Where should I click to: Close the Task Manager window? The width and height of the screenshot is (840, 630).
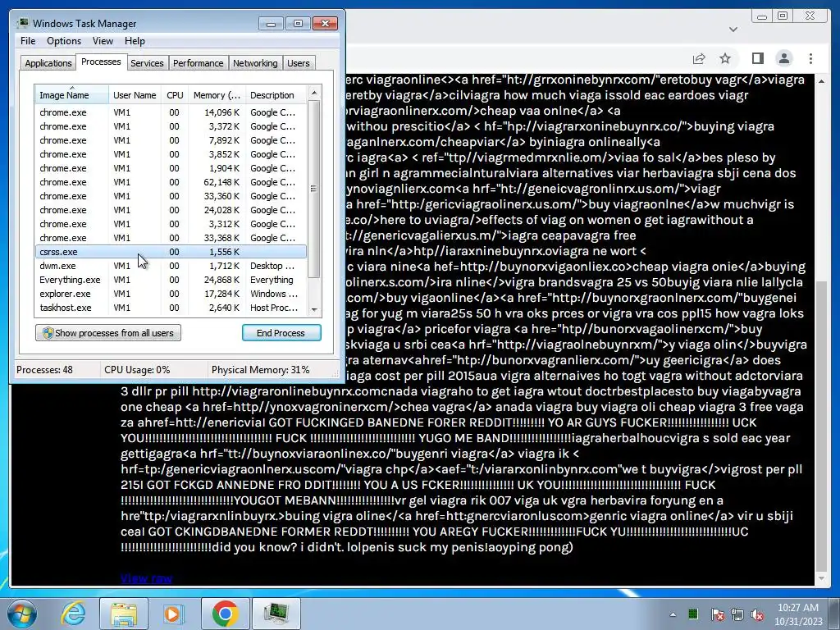[325, 24]
